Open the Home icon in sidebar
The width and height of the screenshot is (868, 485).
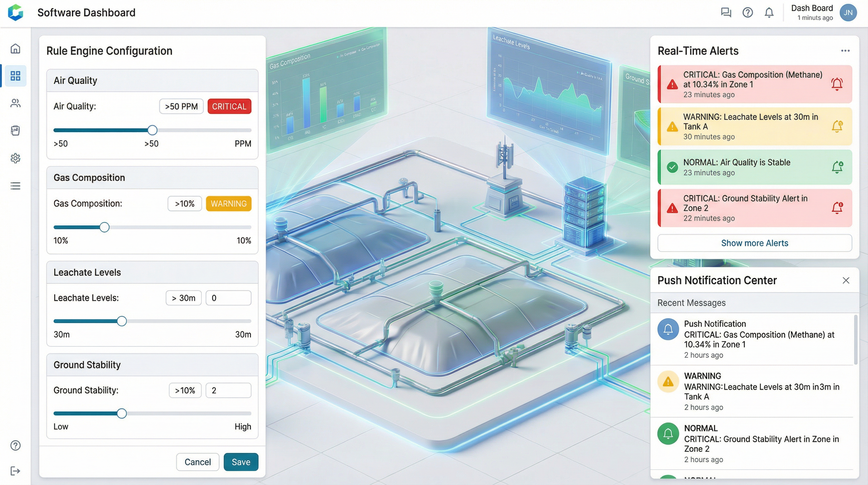pyautogui.click(x=15, y=49)
